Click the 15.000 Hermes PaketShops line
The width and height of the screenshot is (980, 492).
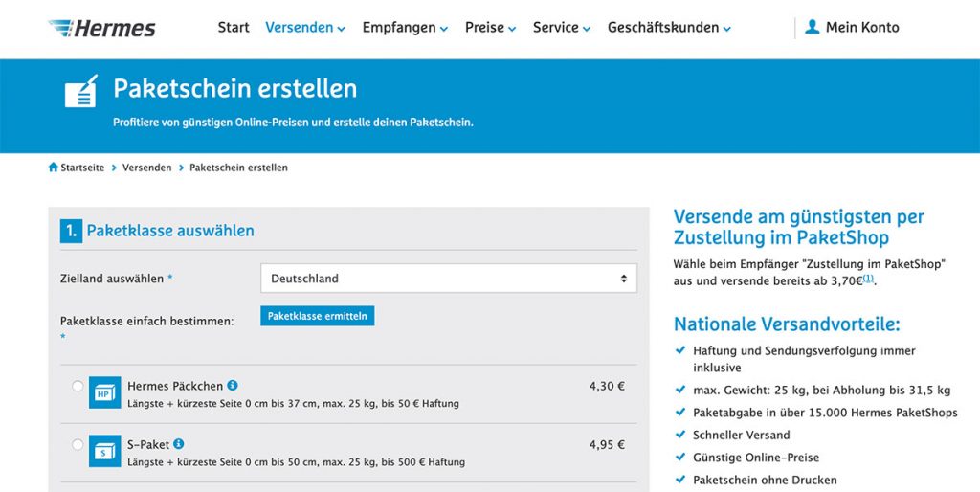coord(825,412)
